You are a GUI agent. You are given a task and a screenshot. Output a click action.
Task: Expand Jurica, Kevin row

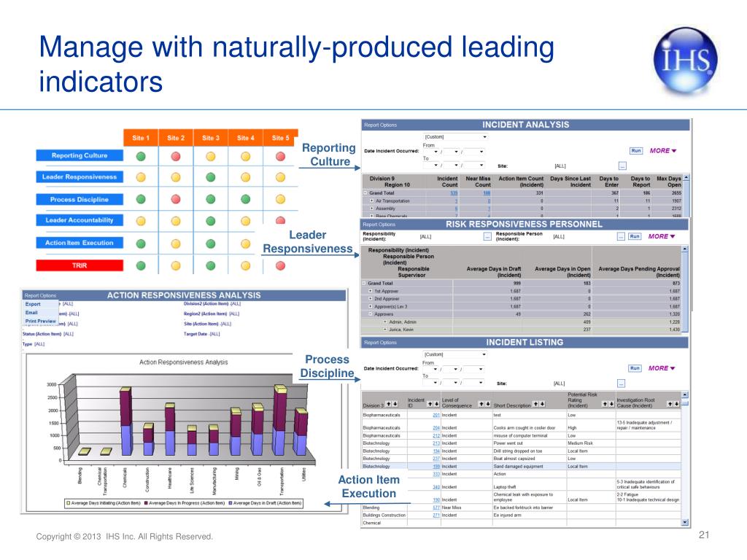pyautogui.click(x=385, y=330)
